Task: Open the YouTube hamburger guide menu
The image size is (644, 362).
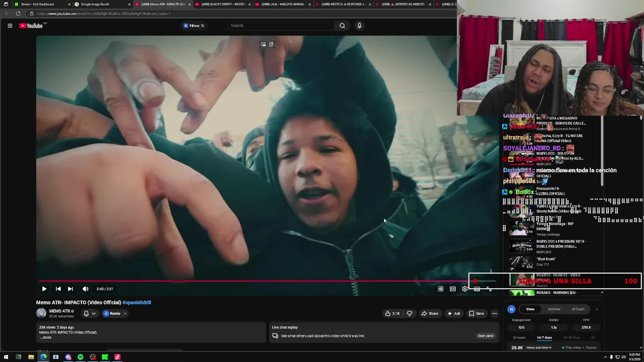Action: click(x=10, y=26)
